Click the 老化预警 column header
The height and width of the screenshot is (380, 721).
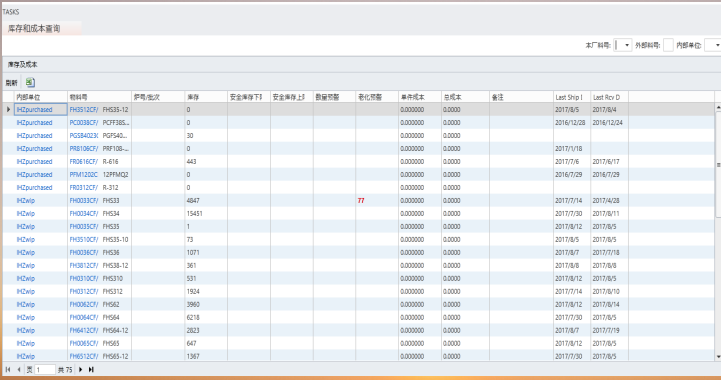tap(377, 97)
